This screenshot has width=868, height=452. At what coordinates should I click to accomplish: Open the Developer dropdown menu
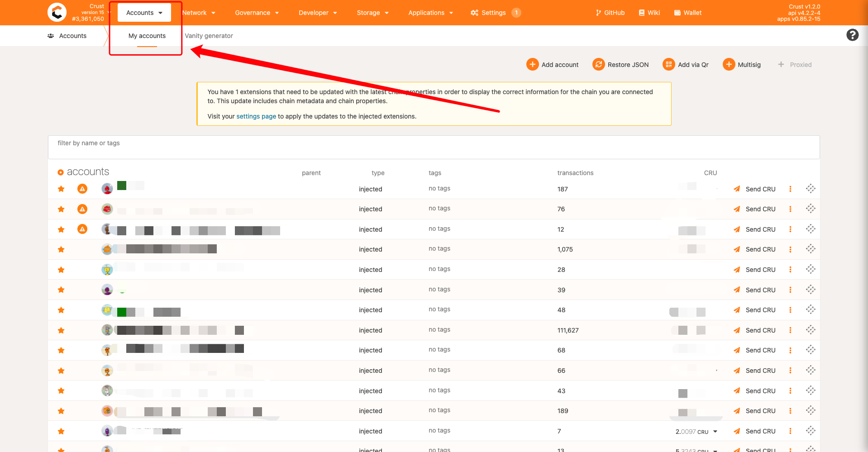pyautogui.click(x=318, y=13)
